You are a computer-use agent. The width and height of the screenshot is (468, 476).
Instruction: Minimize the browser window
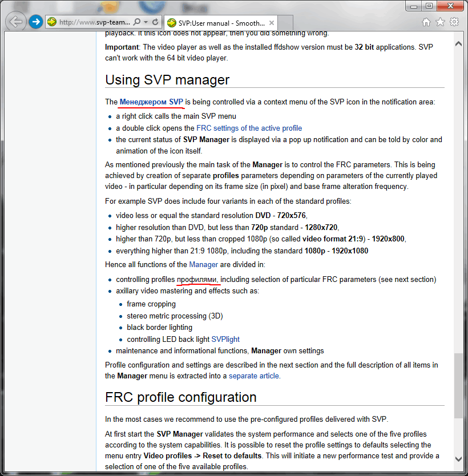click(414, 6)
